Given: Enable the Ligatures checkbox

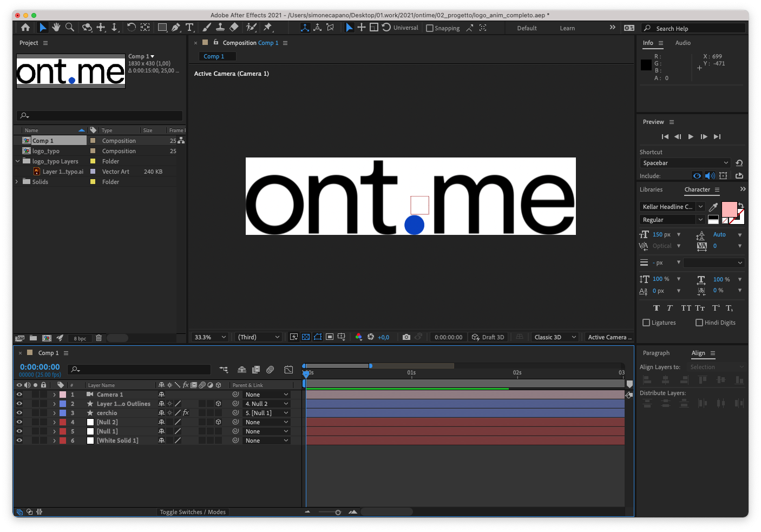Looking at the screenshot, I should [646, 323].
